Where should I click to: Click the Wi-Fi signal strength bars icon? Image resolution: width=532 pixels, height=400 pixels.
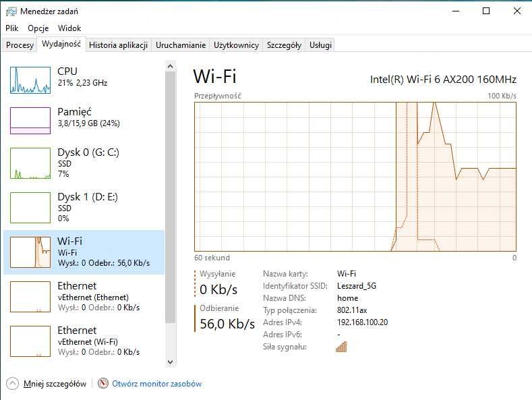(x=341, y=347)
